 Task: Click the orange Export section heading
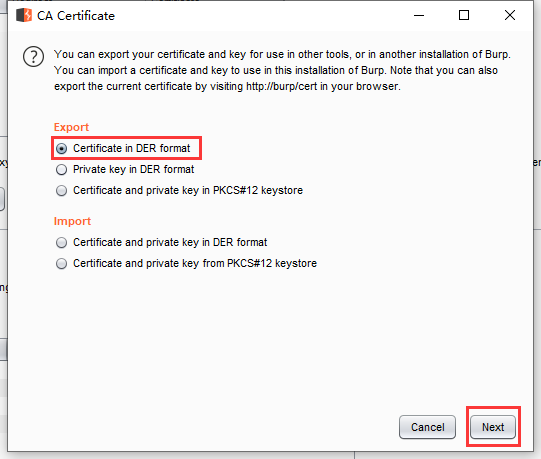(71, 127)
